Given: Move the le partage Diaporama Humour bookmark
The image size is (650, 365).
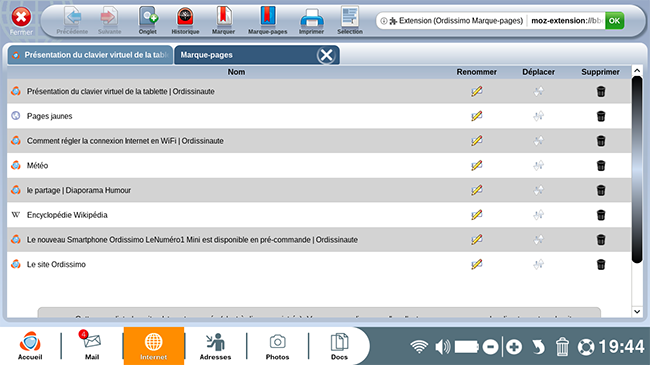Looking at the screenshot, I should click(x=538, y=190).
